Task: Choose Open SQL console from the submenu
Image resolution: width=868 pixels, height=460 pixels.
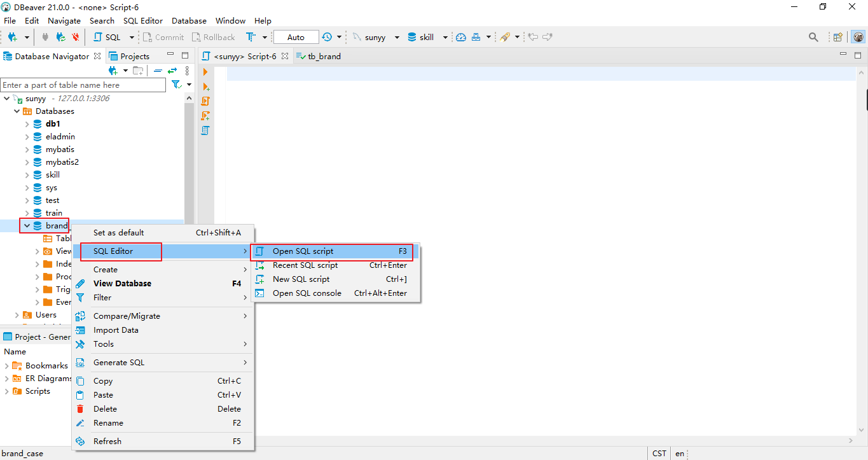Action: click(x=307, y=293)
